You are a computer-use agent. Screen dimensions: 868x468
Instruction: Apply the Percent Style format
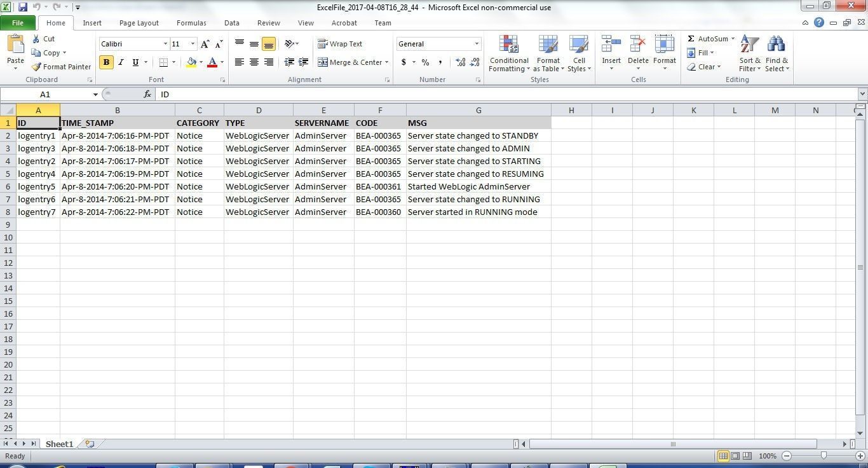pos(425,62)
